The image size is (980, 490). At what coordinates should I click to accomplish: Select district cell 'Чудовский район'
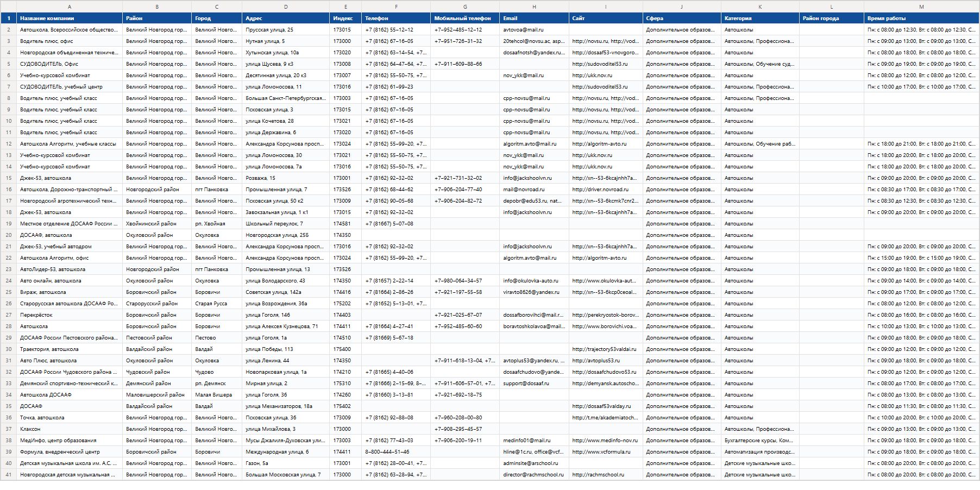[157, 372]
